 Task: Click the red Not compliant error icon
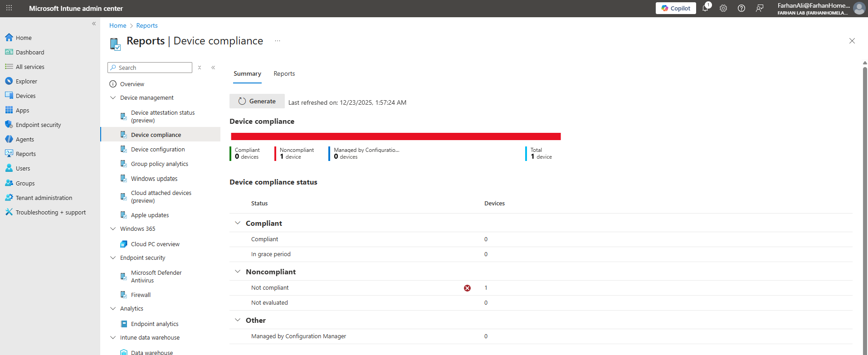(x=467, y=288)
